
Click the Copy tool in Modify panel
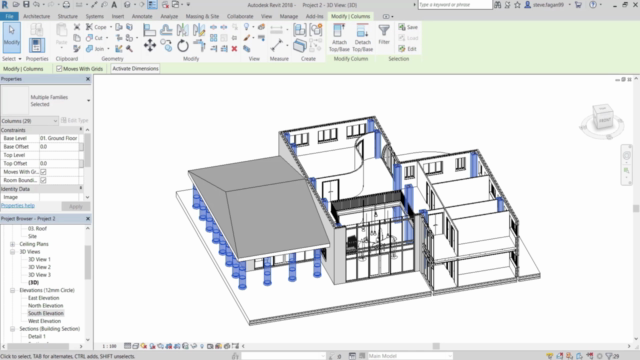tap(166, 45)
